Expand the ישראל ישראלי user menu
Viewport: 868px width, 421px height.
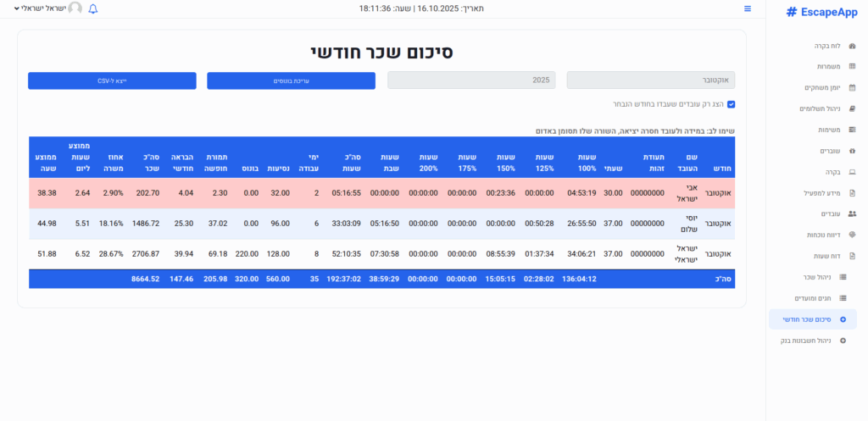pyautogui.click(x=40, y=8)
